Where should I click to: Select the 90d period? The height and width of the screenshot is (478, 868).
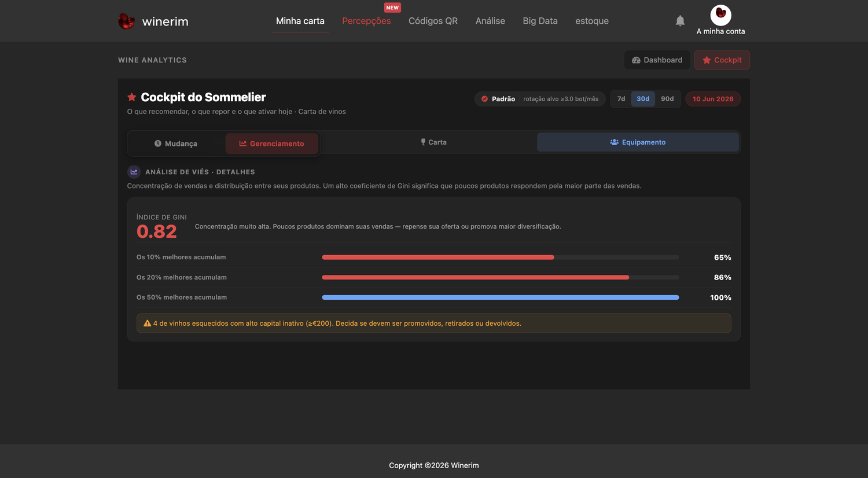pyautogui.click(x=667, y=99)
